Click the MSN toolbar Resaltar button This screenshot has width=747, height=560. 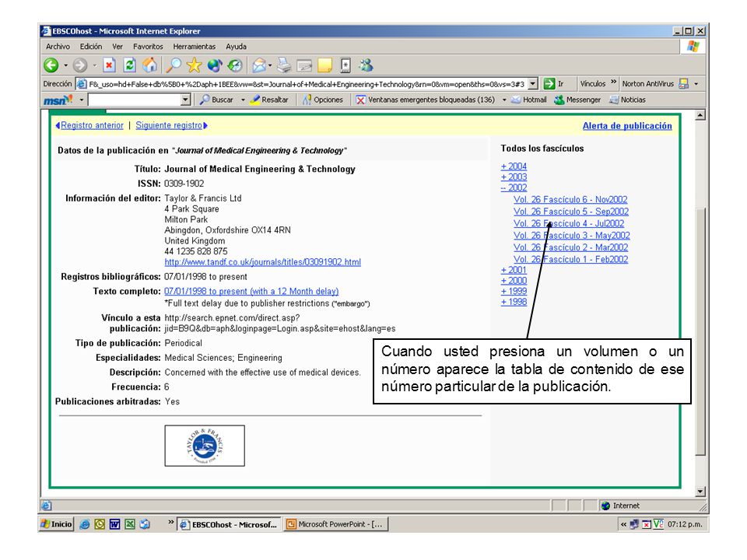tap(269, 100)
